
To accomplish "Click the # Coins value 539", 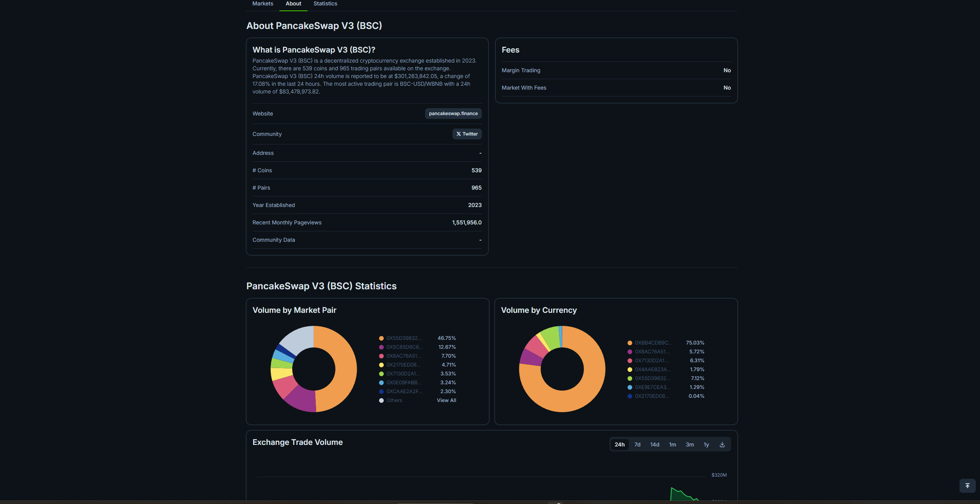I will (476, 170).
